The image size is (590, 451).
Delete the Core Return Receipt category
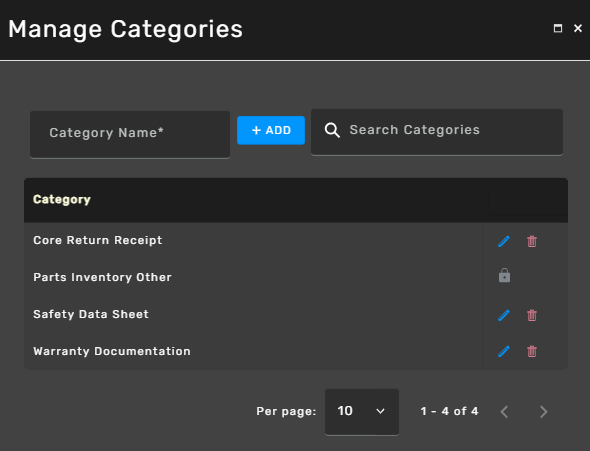(532, 241)
